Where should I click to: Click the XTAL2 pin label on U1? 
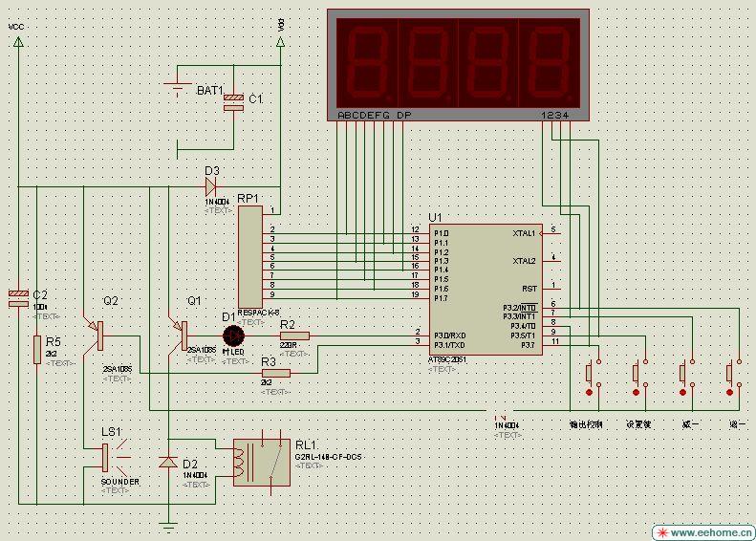pos(524,261)
